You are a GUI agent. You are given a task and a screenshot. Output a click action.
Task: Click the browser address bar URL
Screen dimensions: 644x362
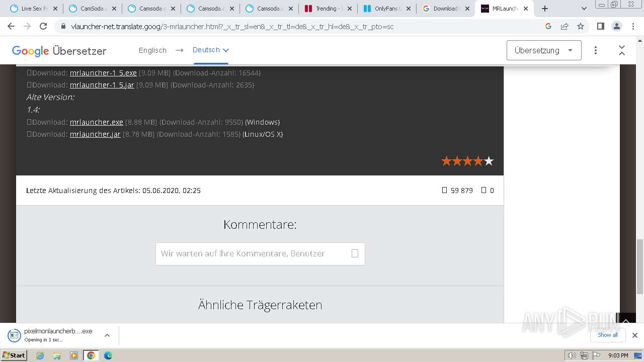point(232,27)
